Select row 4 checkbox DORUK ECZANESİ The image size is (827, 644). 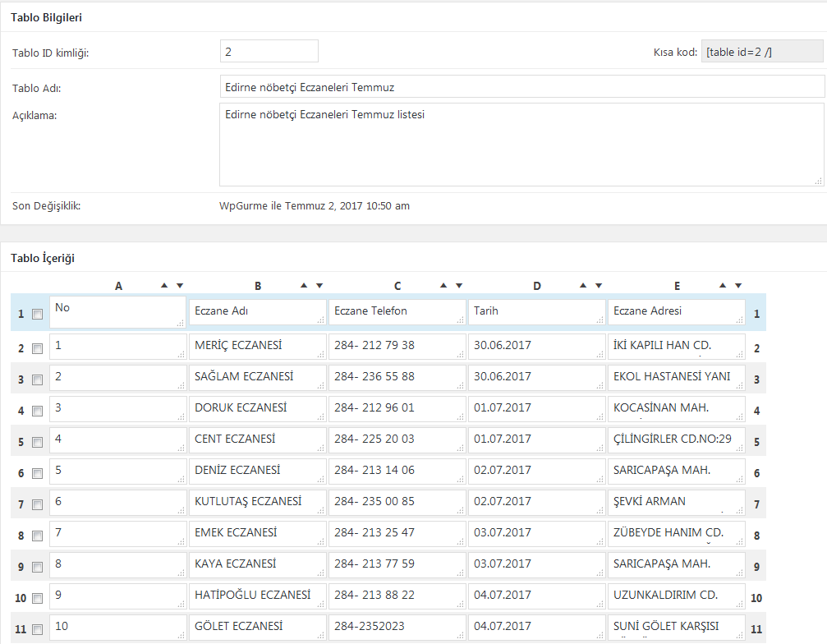(38, 411)
